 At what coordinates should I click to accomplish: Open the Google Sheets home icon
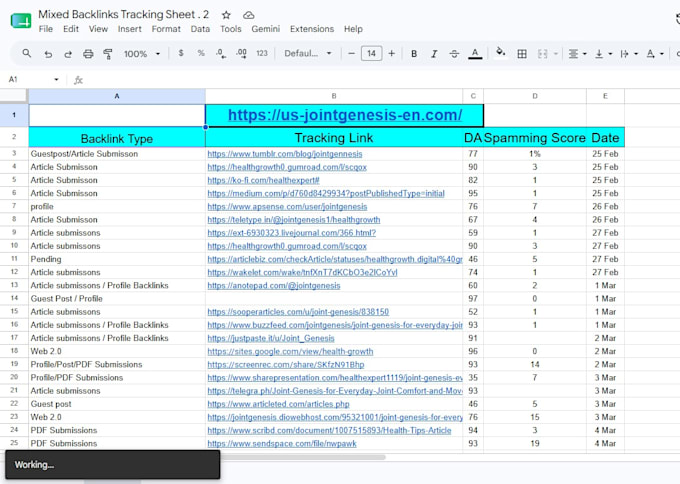click(x=21, y=20)
